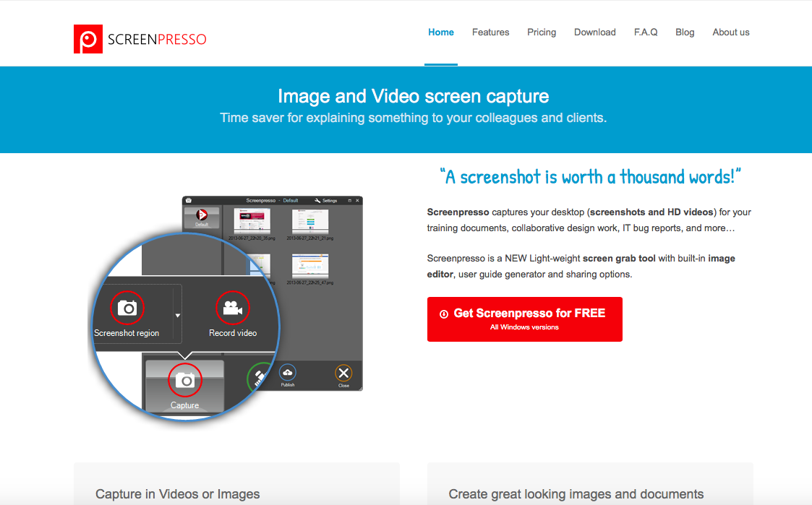The height and width of the screenshot is (505, 812).
Task: Click the Publish cloud icon
Action: coord(287,373)
